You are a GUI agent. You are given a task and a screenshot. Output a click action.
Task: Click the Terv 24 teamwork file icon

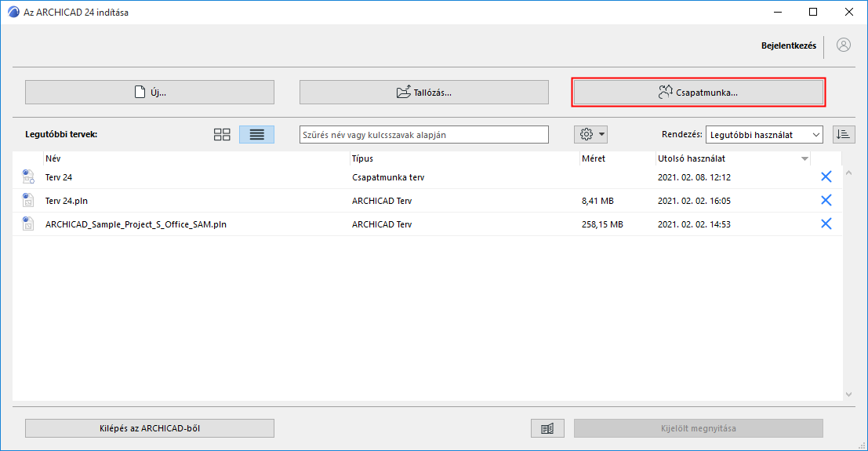[x=27, y=176]
